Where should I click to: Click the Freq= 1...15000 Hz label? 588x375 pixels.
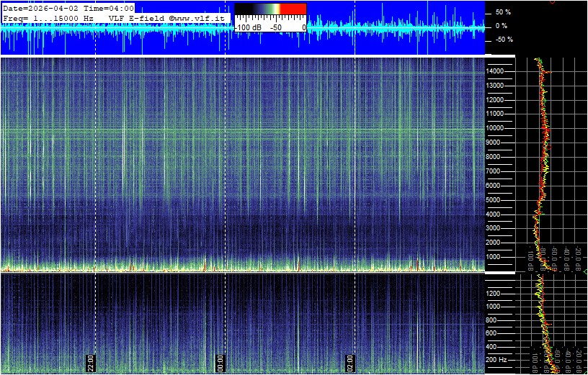coord(48,17)
